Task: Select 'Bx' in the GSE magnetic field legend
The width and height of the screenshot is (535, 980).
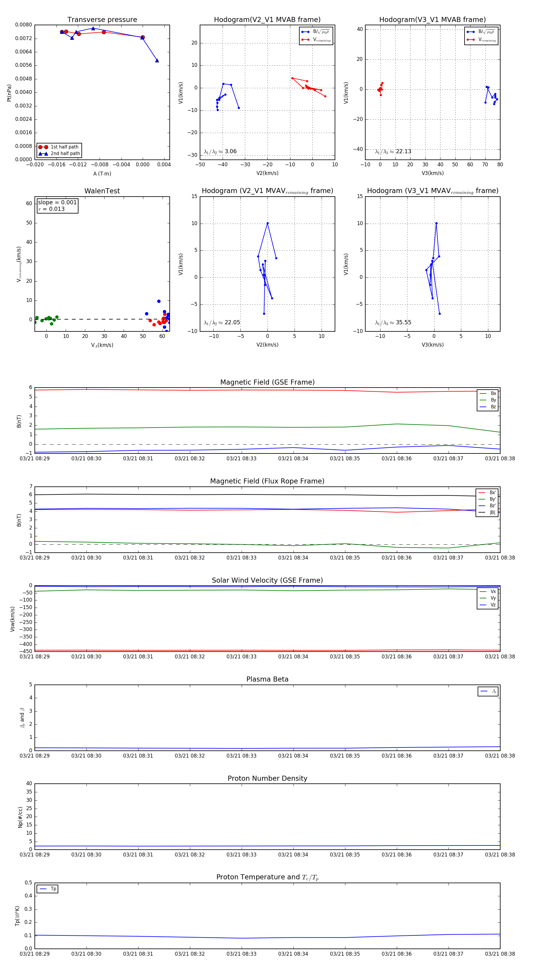Action: tap(488, 393)
